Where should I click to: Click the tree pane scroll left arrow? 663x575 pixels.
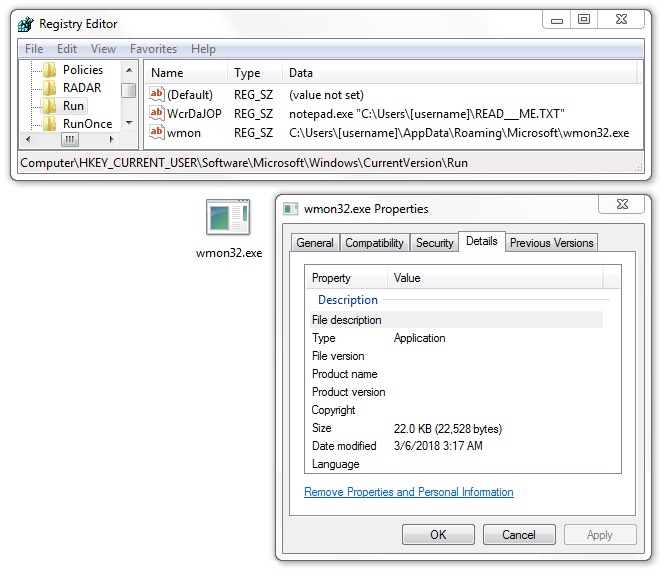[28, 139]
